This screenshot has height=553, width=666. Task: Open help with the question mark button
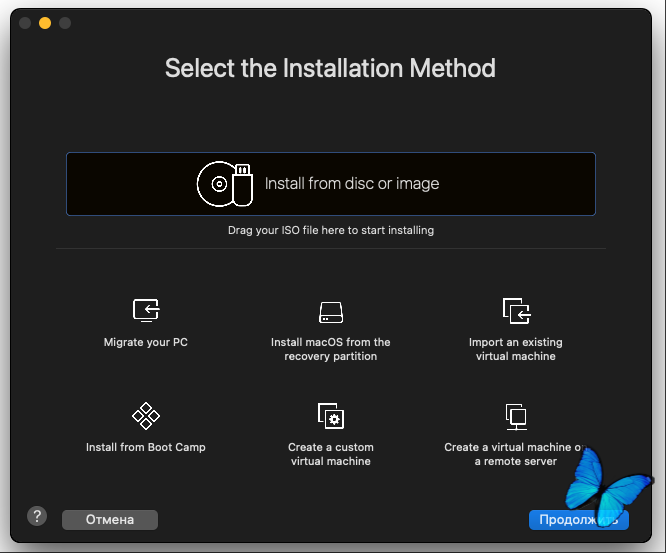[x=36, y=517]
